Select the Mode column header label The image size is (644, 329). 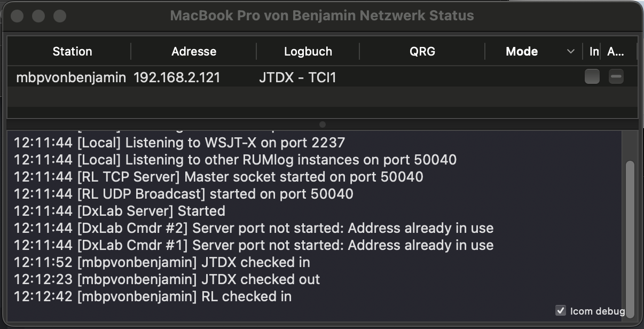522,52
